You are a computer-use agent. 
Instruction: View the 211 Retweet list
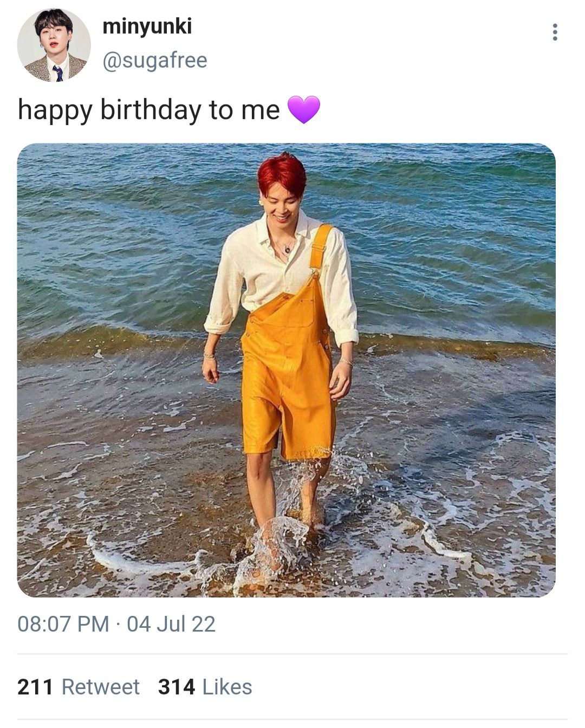[79, 687]
